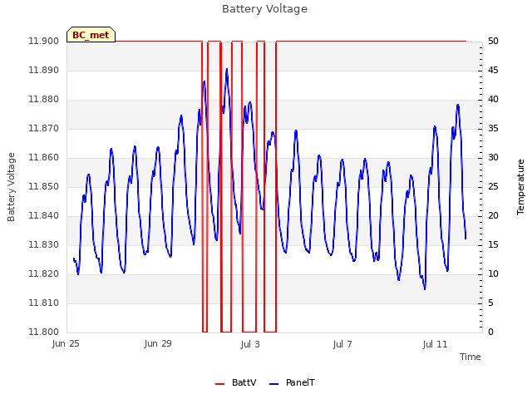Click the 35 temperature axis value
532x399 pixels.
coord(493,129)
